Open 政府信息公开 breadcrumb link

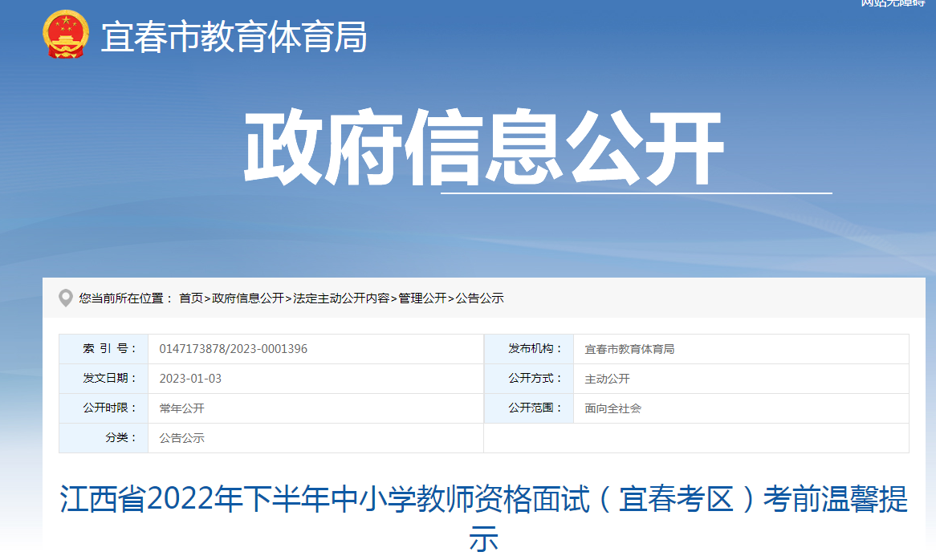248,298
